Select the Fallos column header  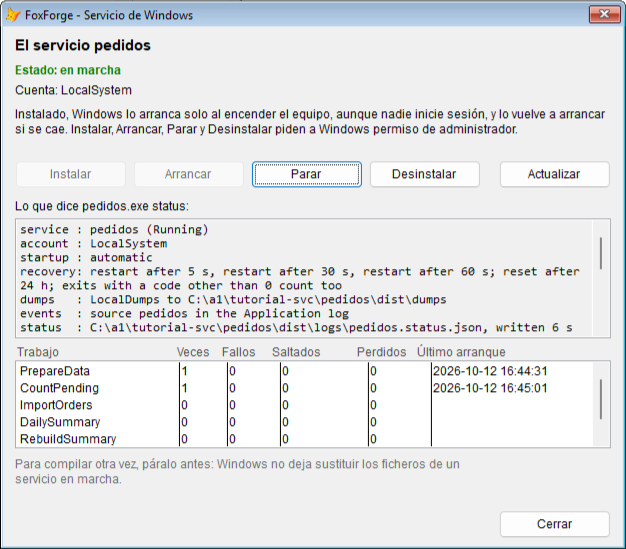(x=239, y=352)
